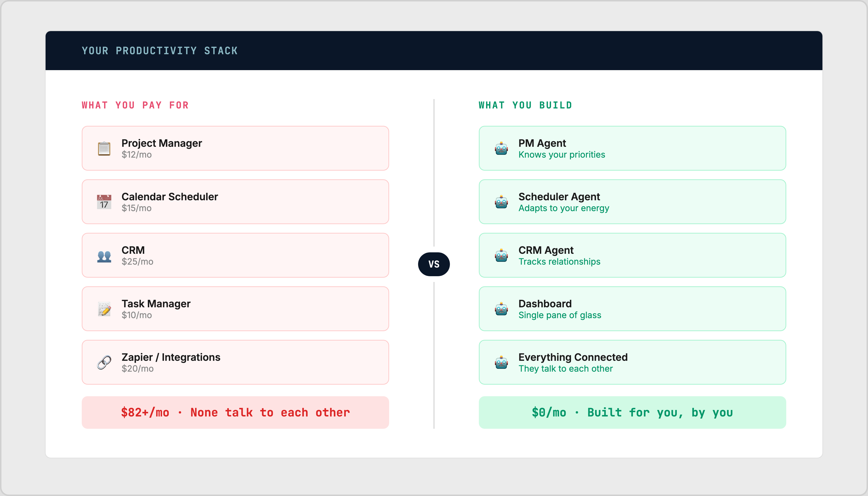Click the WHAT YOU PAY FOR heading

[x=135, y=105]
